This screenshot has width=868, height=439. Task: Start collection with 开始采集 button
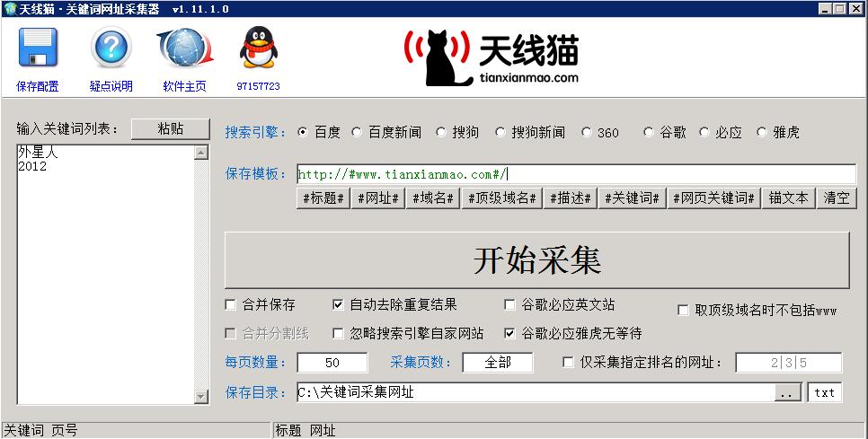coord(537,260)
